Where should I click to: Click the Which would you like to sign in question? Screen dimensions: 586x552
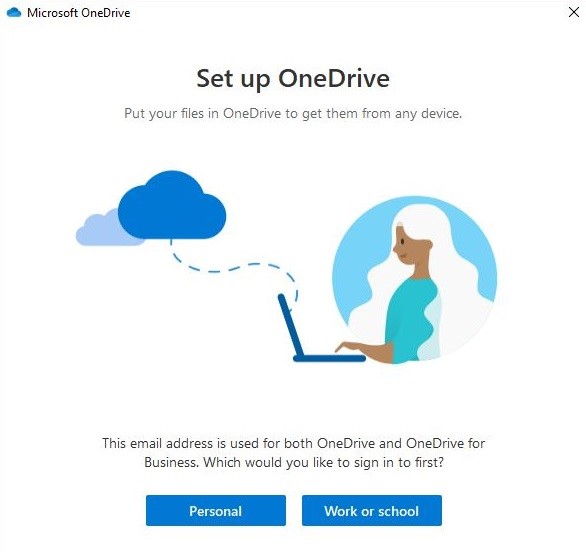[x=324, y=463]
